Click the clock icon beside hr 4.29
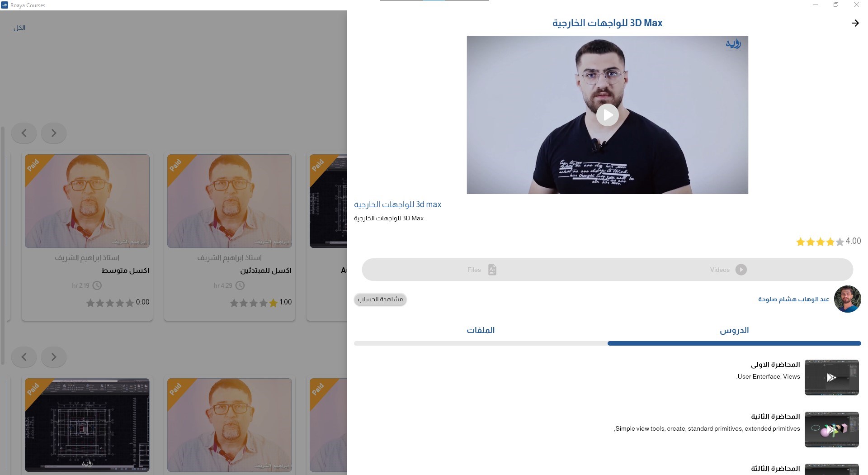Screen dimensions: 868x475 (x=240, y=285)
